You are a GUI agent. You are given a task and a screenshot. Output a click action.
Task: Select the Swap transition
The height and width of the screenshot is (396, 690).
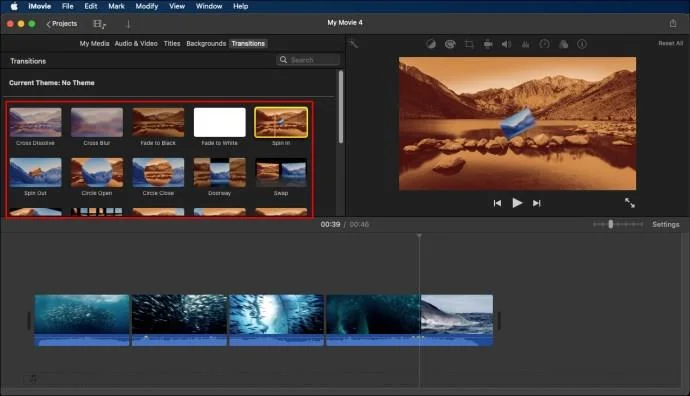pos(281,172)
